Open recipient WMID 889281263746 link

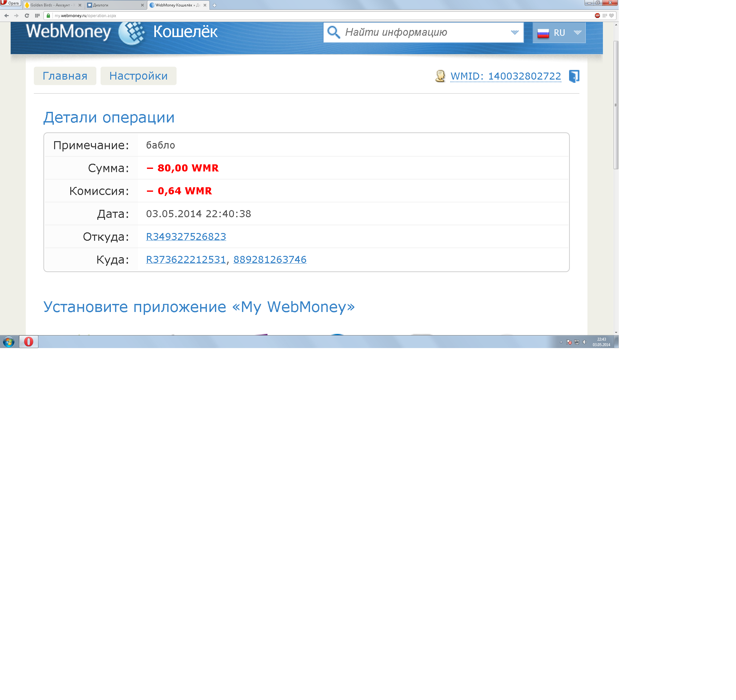270,260
